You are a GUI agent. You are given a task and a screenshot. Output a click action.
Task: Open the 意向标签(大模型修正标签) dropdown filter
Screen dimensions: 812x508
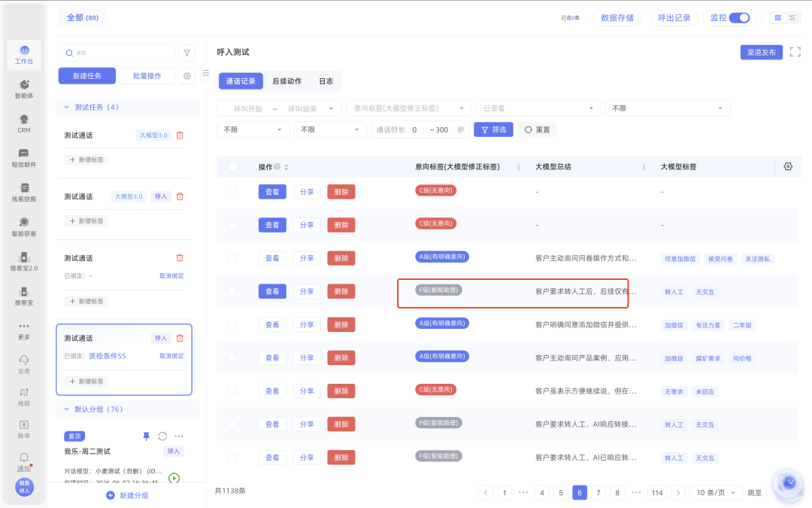click(x=408, y=108)
